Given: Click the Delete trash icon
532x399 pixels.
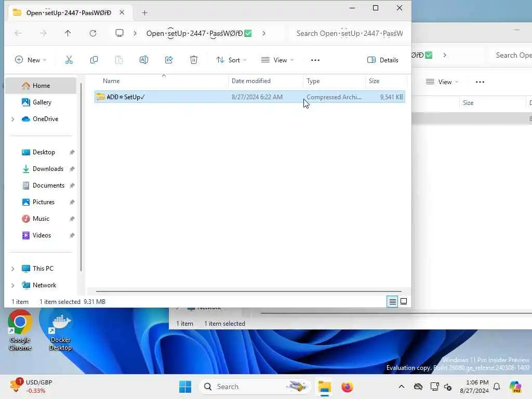Looking at the screenshot, I should coord(194,60).
